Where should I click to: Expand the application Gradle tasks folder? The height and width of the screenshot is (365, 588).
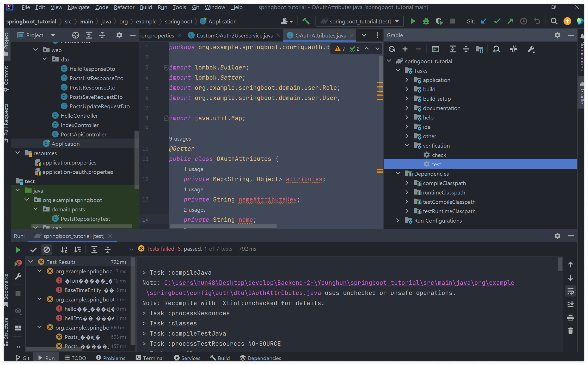pyautogui.click(x=407, y=80)
